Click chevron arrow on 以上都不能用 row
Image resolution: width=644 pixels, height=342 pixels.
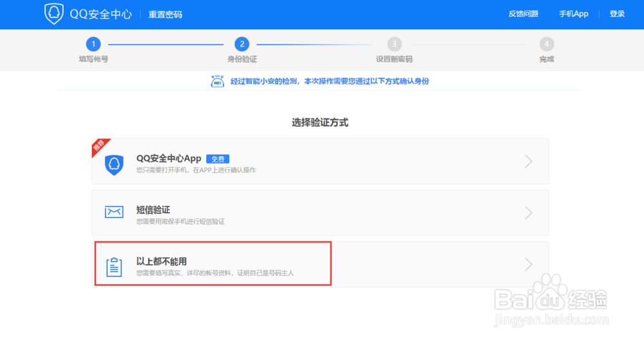tap(529, 264)
